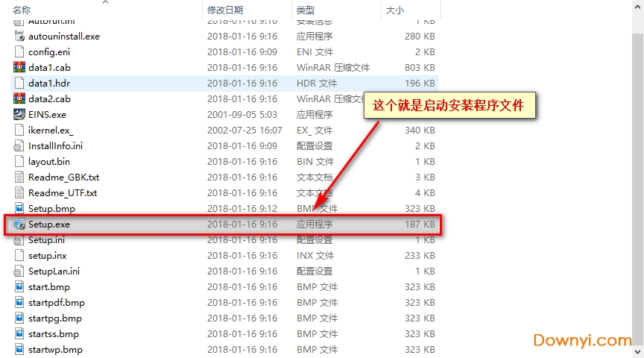Click the 233 KB size of setup.inx
644x358 pixels.
[x=420, y=255]
